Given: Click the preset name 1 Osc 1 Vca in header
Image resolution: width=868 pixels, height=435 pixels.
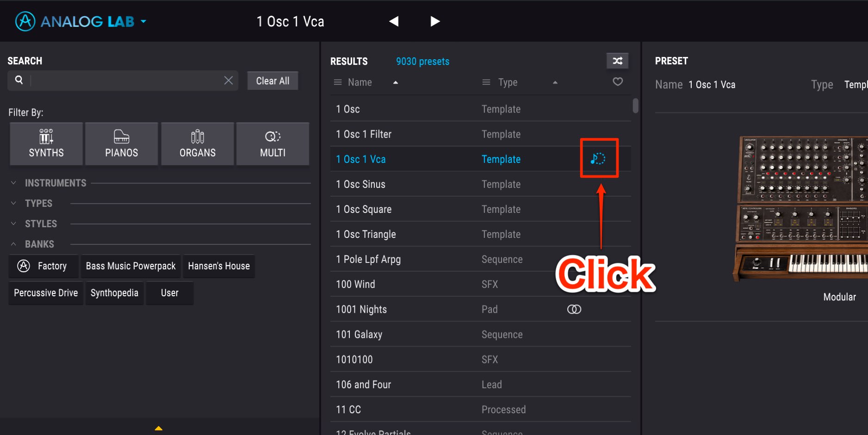Looking at the screenshot, I should (x=290, y=21).
